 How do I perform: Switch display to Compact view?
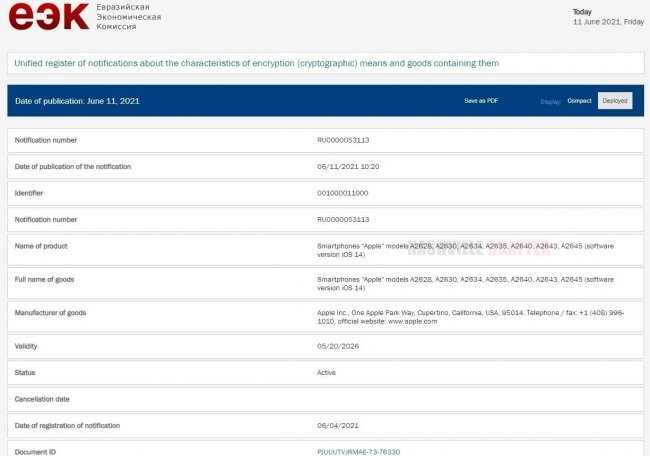[x=580, y=101]
